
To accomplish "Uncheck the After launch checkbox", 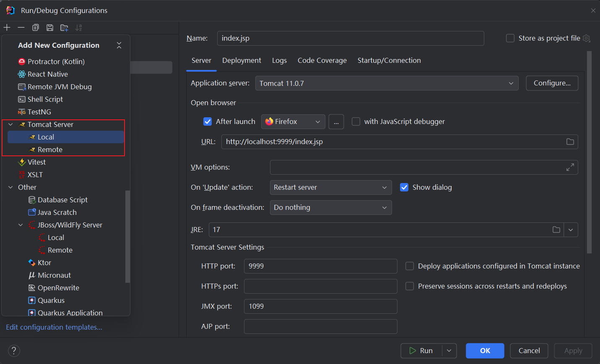I will click(208, 121).
